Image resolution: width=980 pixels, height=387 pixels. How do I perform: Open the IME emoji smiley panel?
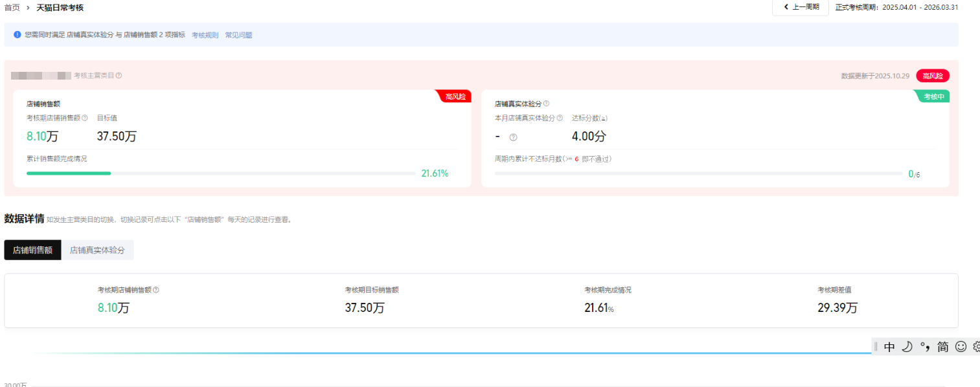[x=961, y=347]
